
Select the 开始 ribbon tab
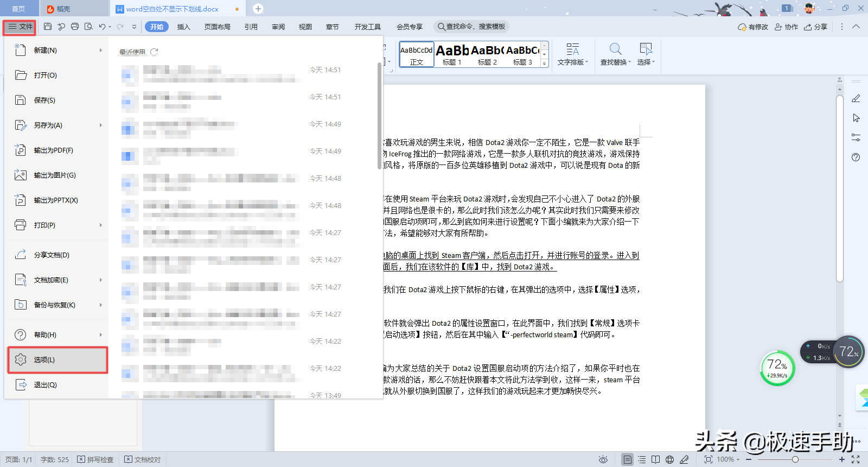[x=157, y=27]
